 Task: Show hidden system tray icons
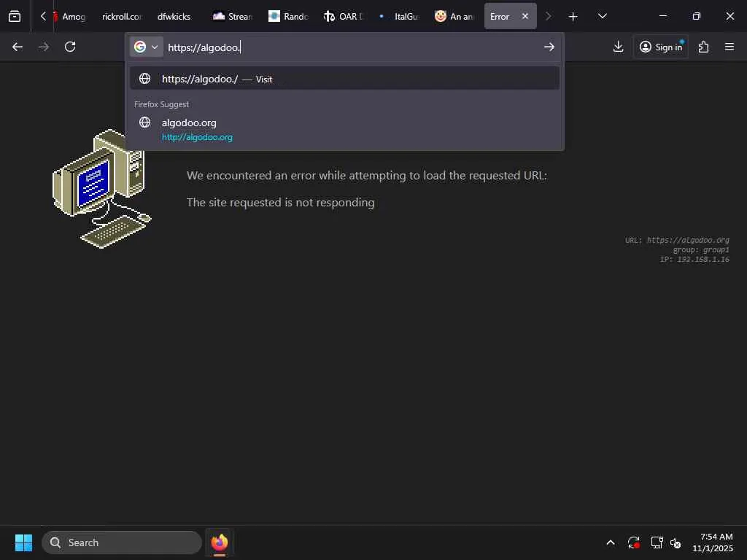[611, 542]
